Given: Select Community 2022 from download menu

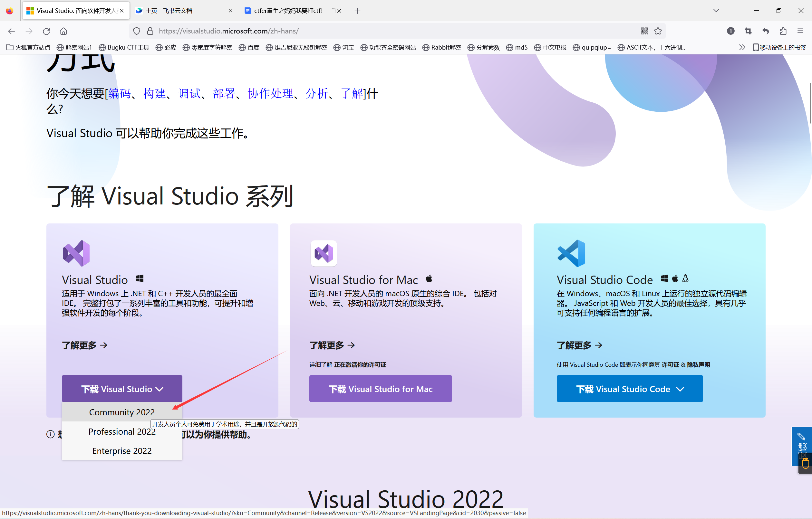Looking at the screenshot, I should click(122, 412).
